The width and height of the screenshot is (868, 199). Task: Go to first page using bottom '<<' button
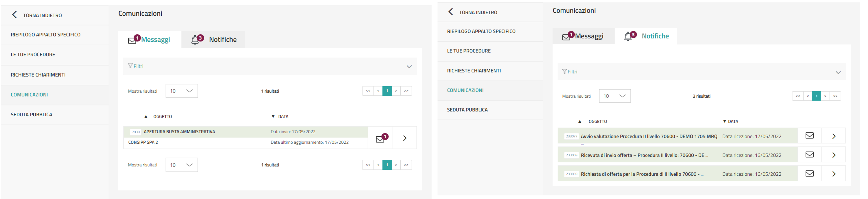(x=368, y=165)
